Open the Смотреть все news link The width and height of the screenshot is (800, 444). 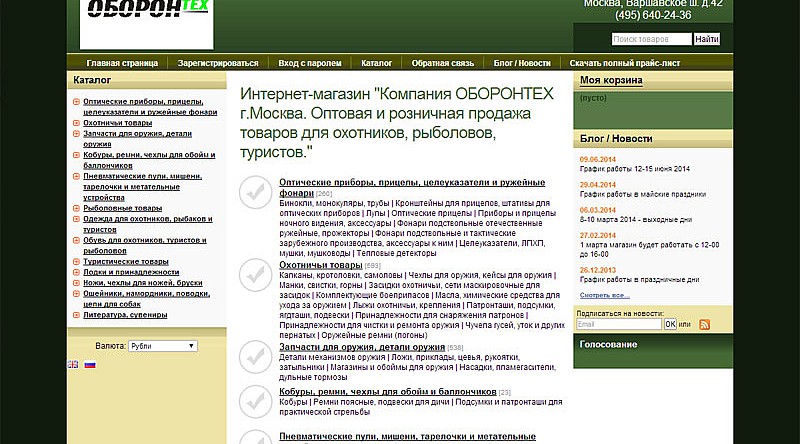(604, 296)
